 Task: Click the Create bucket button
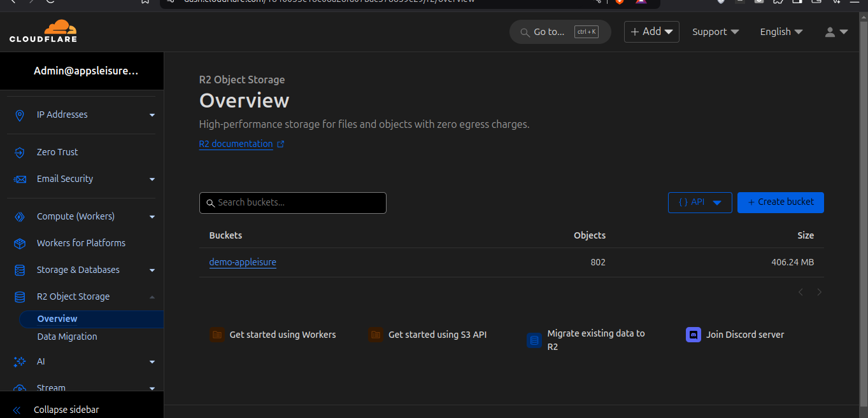pyautogui.click(x=780, y=202)
